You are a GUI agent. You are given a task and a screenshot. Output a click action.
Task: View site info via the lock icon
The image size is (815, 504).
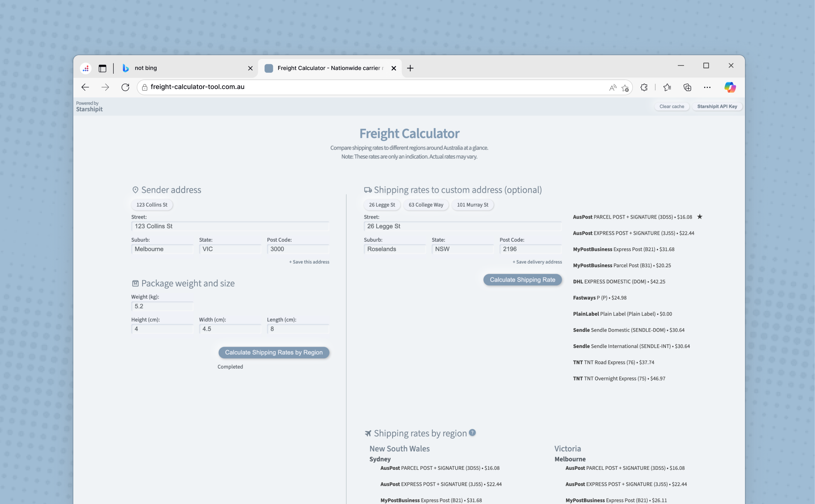point(145,87)
